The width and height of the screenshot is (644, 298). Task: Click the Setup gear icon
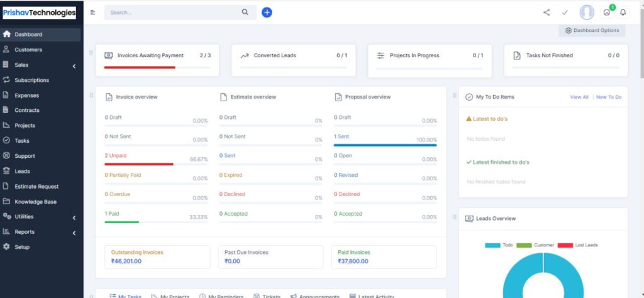point(6,246)
